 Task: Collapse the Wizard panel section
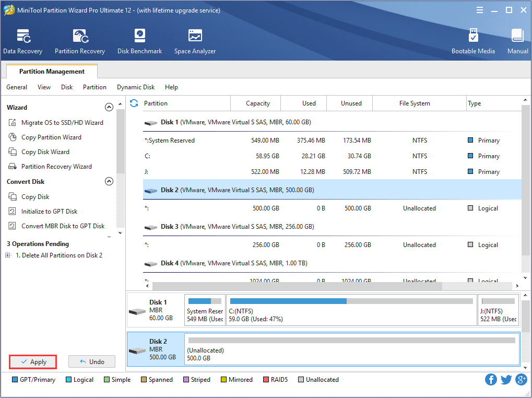tap(109, 107)
